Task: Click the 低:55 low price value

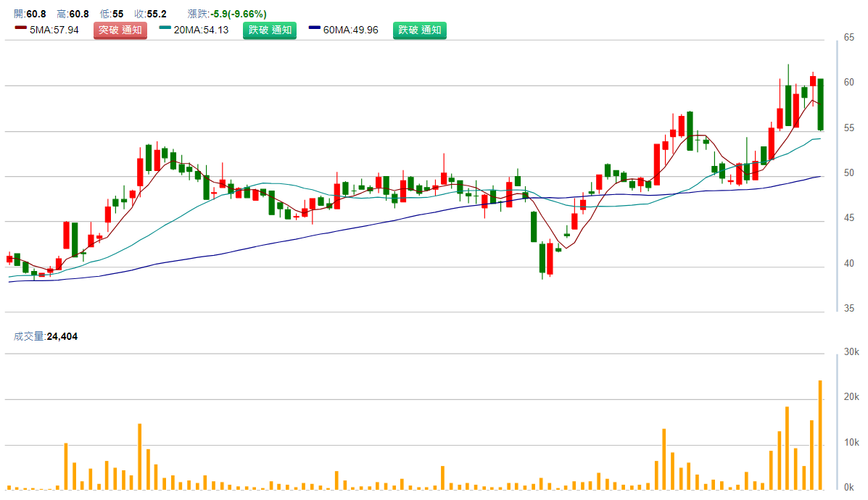Action: [111, 14]
